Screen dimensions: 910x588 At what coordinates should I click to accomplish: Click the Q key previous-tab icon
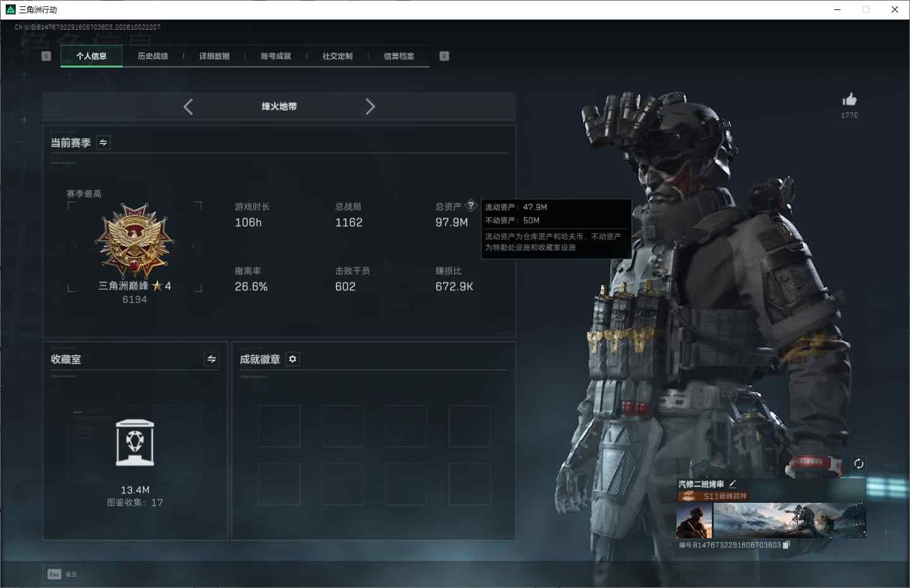click(46, 56)
